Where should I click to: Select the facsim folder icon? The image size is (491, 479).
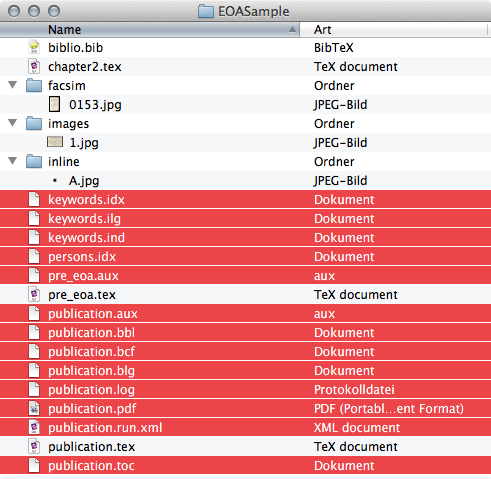[34, 85]
